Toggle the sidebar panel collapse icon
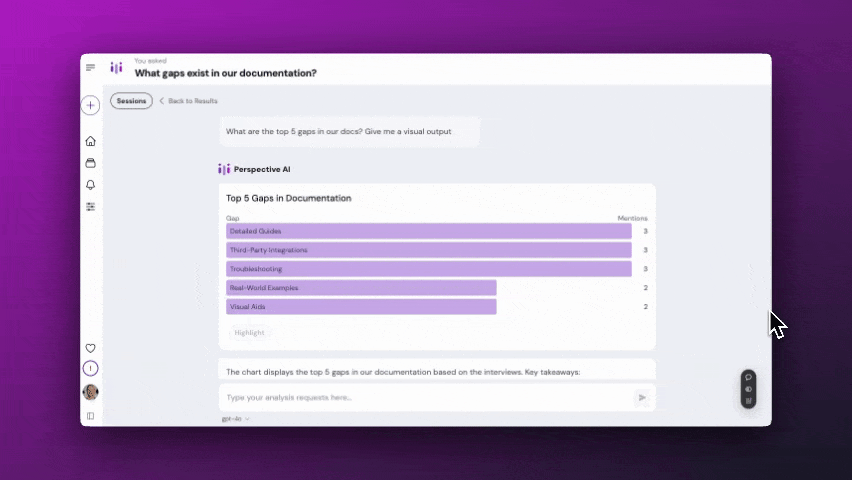This screenshot has width=852, height=480. pyautogui.click(x=90, y=416)
